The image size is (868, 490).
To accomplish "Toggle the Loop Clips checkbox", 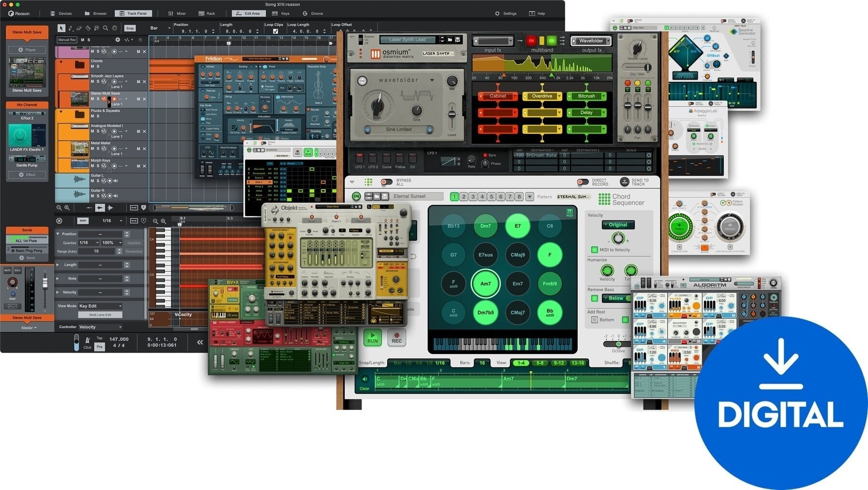I will pos(275,31).
